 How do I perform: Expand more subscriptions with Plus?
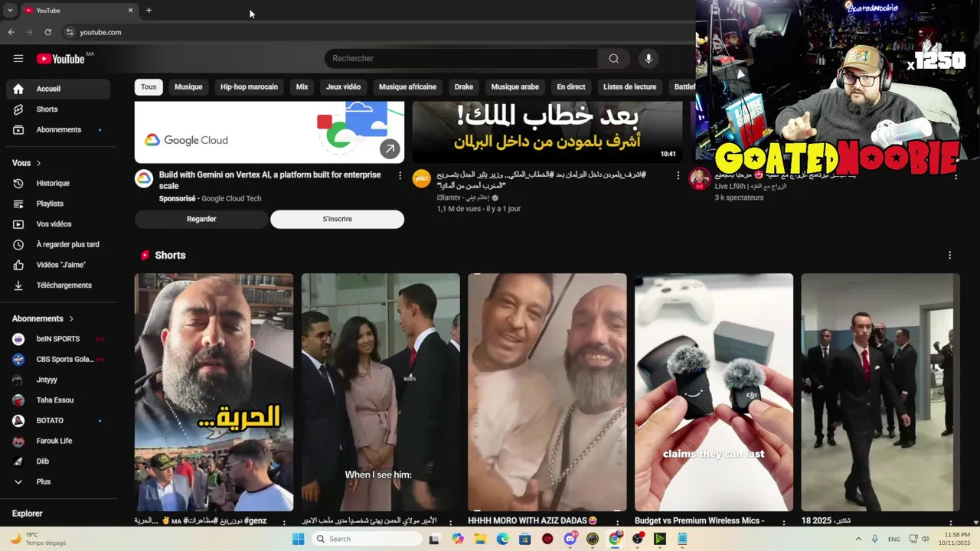click(58, 481)
